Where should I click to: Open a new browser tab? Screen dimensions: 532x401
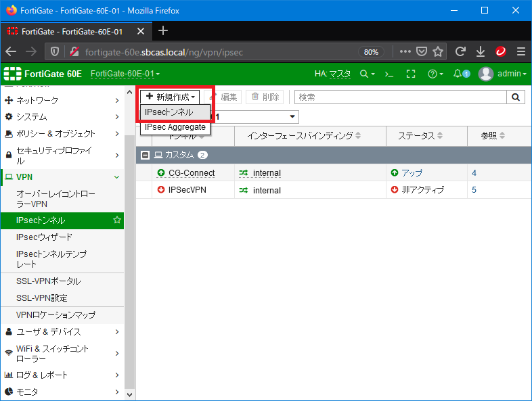[x=163, y=31]
